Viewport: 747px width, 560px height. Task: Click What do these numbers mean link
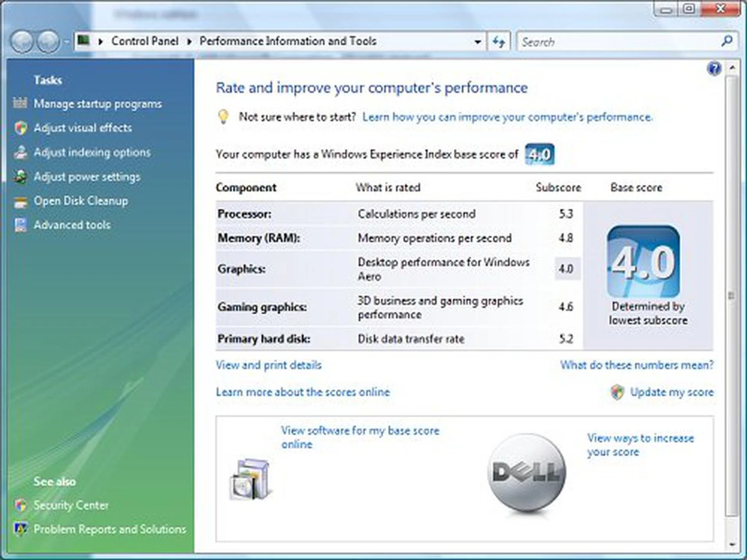click(x=637, y=365)
